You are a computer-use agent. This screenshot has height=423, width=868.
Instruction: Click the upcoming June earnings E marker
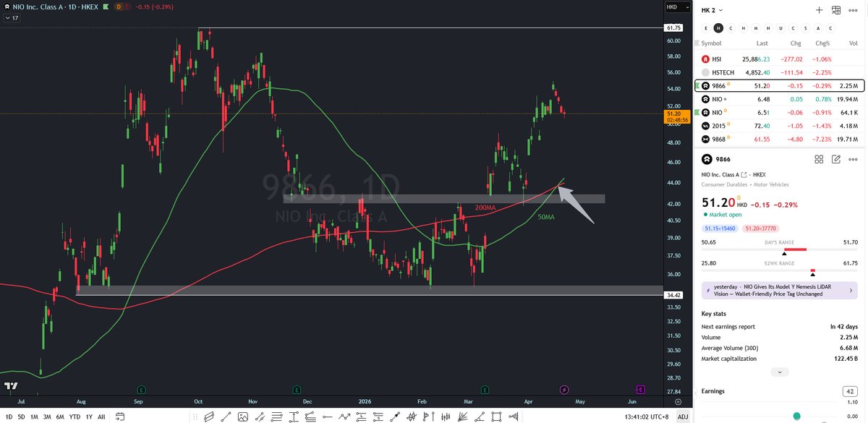(640, 389)
